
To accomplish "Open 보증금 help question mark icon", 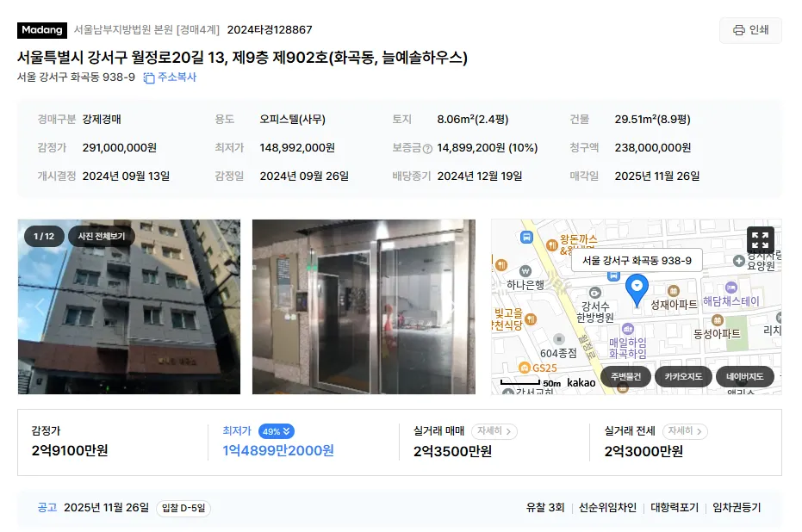I will (427, 149).
